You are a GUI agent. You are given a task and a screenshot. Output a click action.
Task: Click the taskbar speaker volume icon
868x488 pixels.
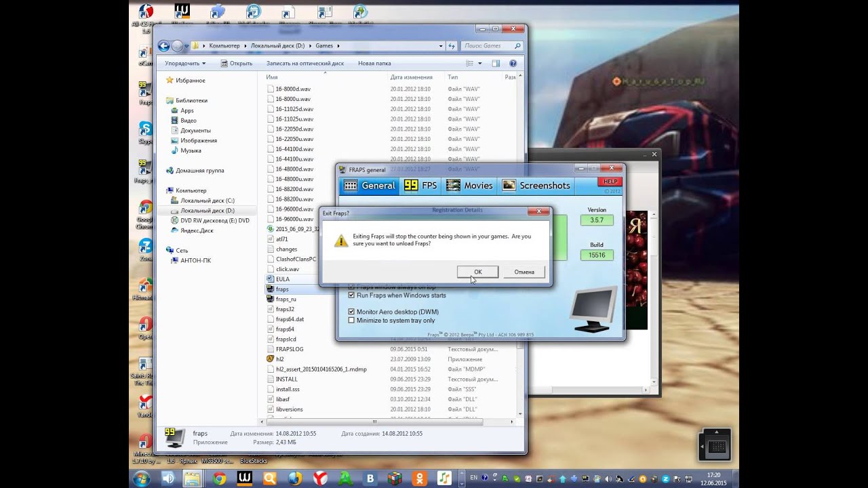pos(169,479)
